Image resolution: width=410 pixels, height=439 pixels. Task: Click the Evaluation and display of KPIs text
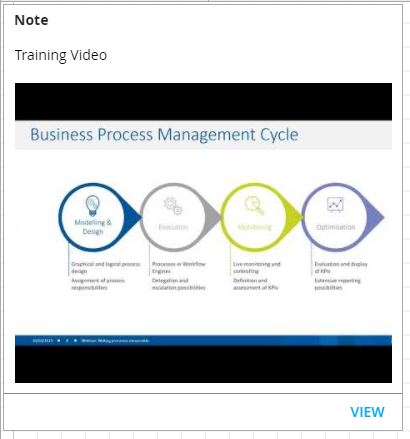341,267
